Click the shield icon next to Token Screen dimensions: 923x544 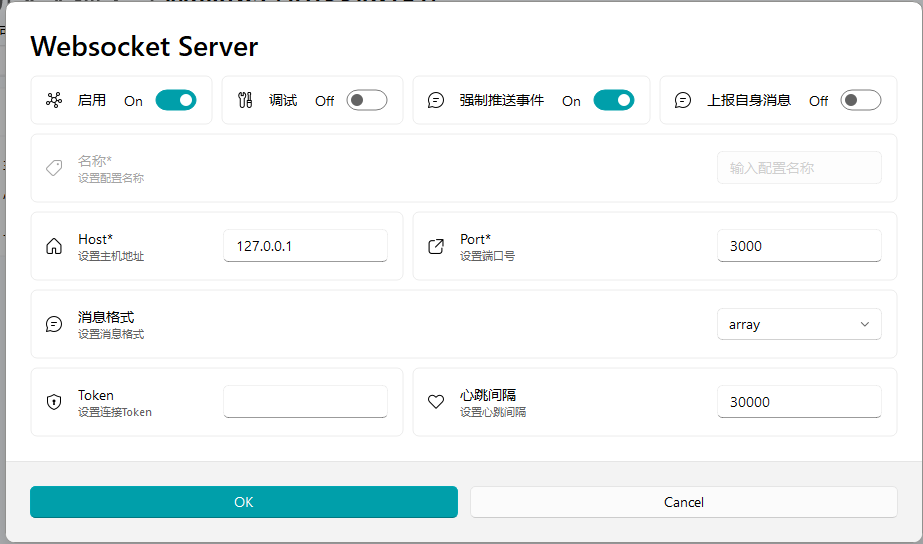(x=54, y=402)
